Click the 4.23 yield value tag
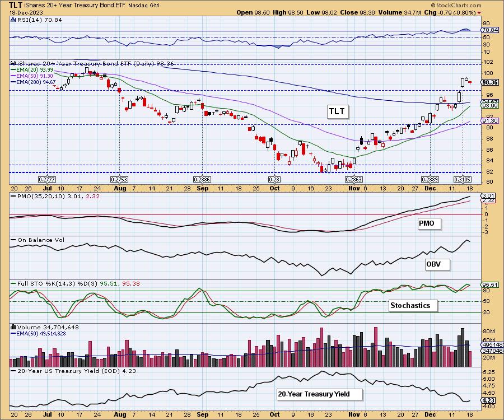Screen dimensions: 504x420 pyautogui.click(x=489, y=400)
